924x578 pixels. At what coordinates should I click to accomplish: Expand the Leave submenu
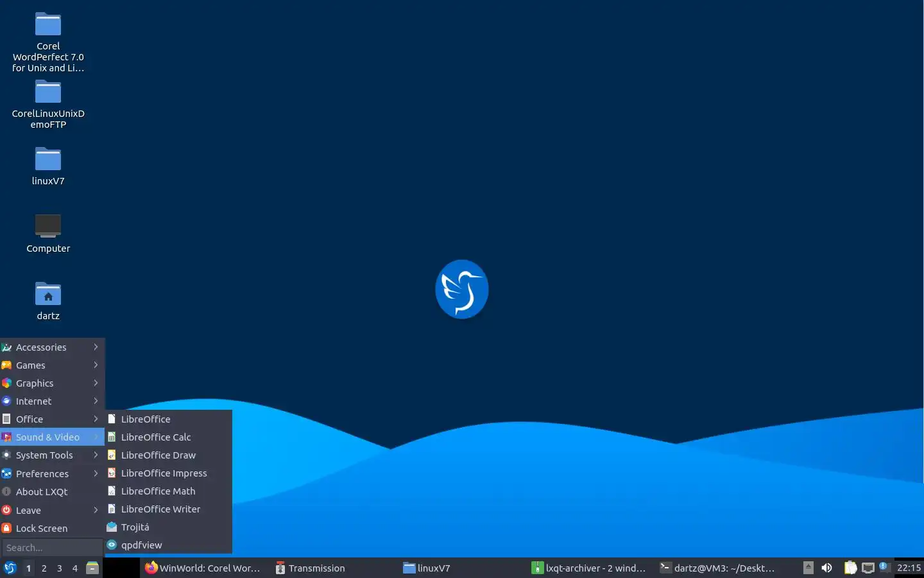tap(52, 510)
